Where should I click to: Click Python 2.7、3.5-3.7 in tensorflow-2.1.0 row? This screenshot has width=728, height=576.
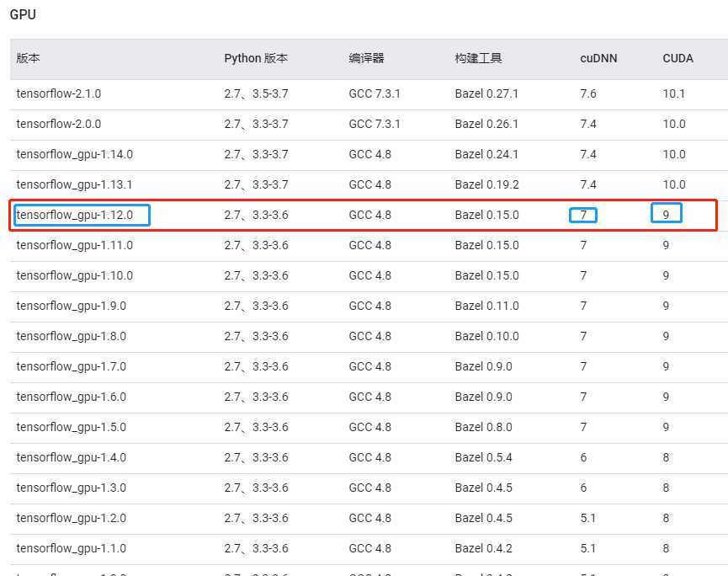(x=256, y=93)
